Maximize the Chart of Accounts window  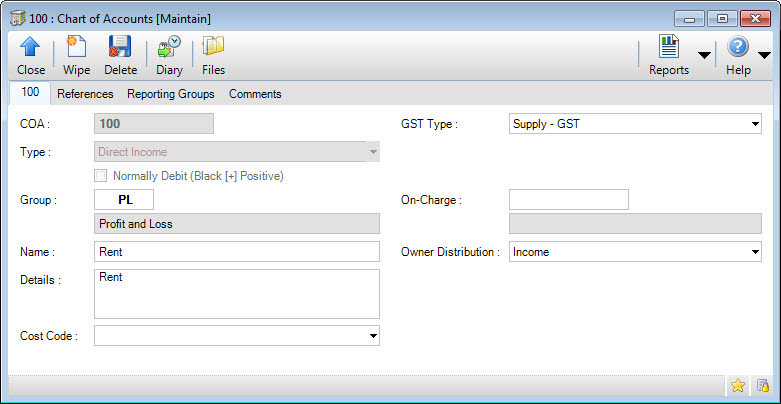tap(722, 19)
